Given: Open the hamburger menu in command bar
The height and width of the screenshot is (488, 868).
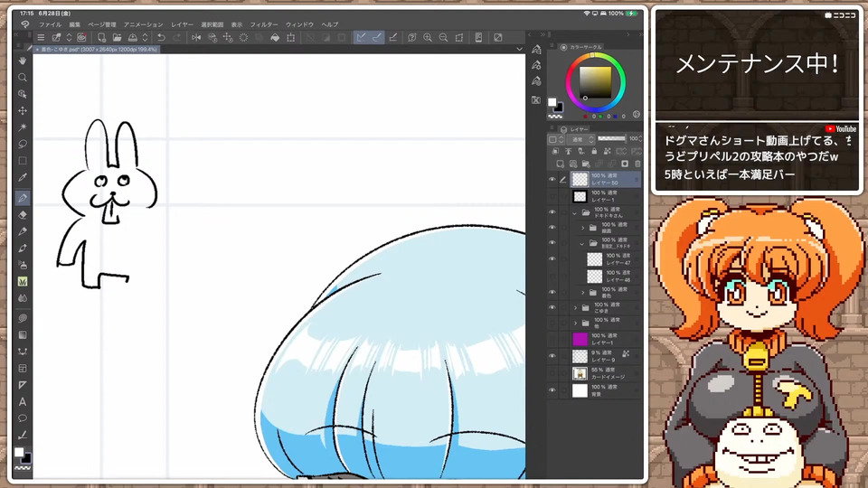Looking at the screenshot, I should click(x=41, y=38).
